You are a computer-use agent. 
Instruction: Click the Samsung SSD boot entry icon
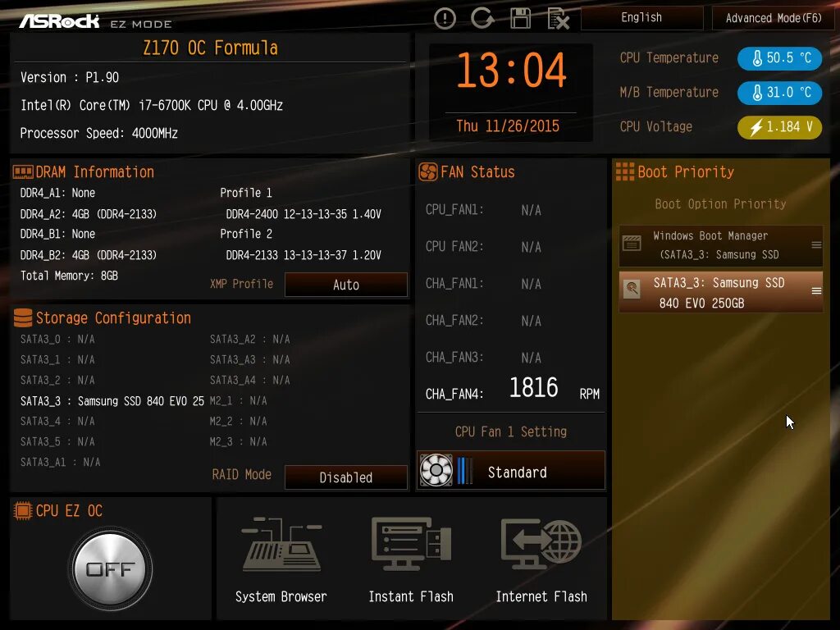click(632, 290)
